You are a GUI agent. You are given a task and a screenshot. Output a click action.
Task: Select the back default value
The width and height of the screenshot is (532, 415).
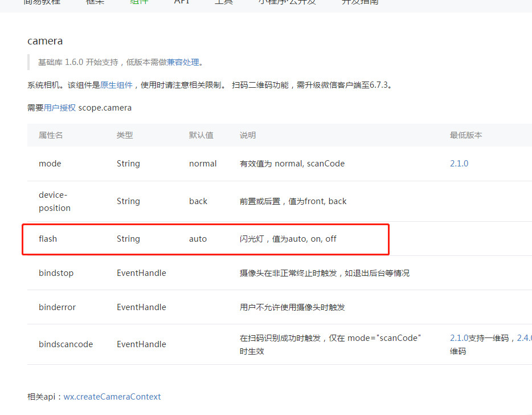pyautogui.click(x=198, y=201)
